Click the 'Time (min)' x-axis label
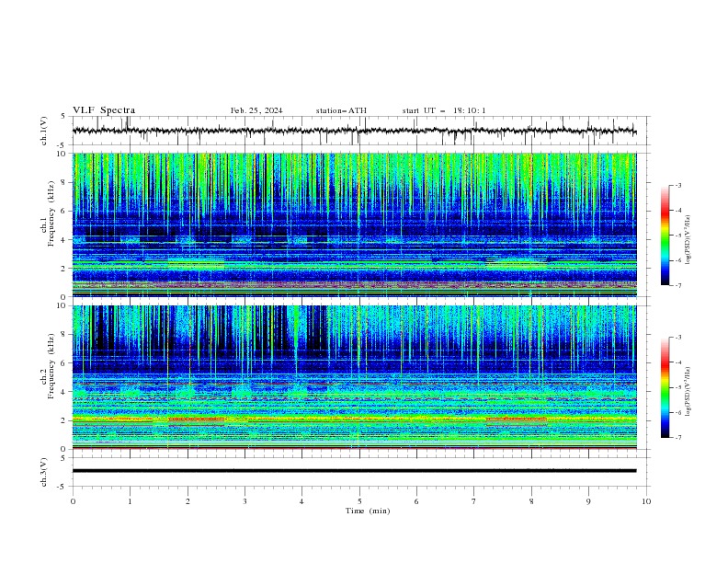The width and height of the screenshot is (728, 563). click(x=368, y=511)
